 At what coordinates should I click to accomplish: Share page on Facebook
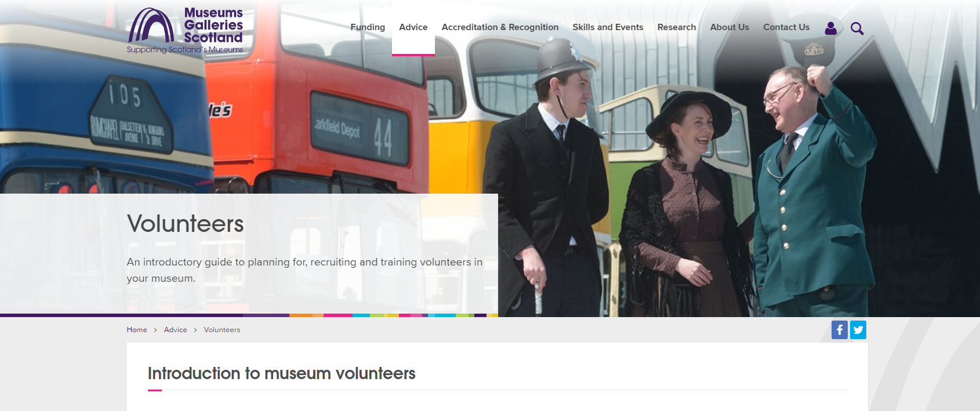click(x=839, y=330)
